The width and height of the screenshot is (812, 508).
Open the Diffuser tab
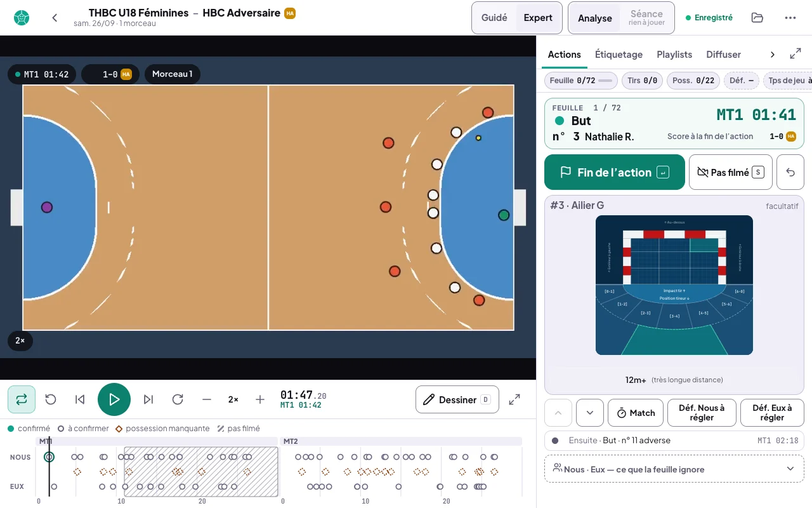724,55
